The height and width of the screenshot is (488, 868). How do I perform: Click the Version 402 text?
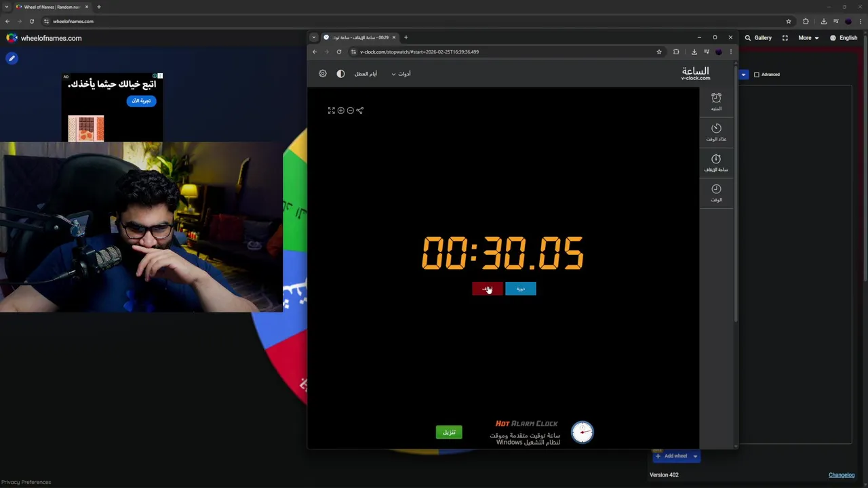point(664,475)
